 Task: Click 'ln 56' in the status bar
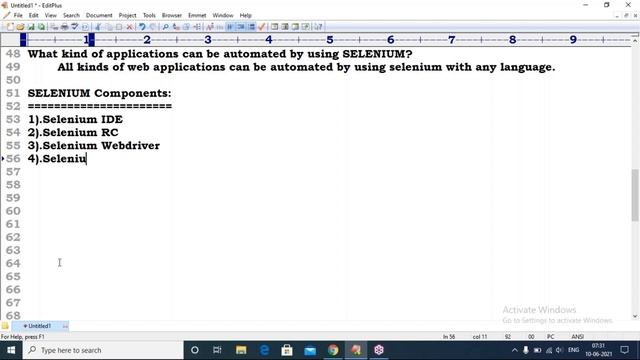[449, 337]
